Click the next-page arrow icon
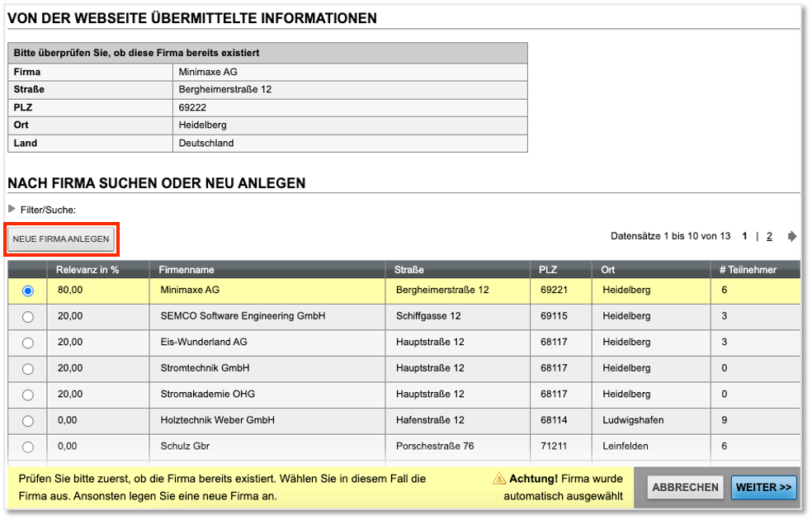Image resolution: width=812 pixels, height=520 pixels. pyautogui.click(x=791, y=236)
